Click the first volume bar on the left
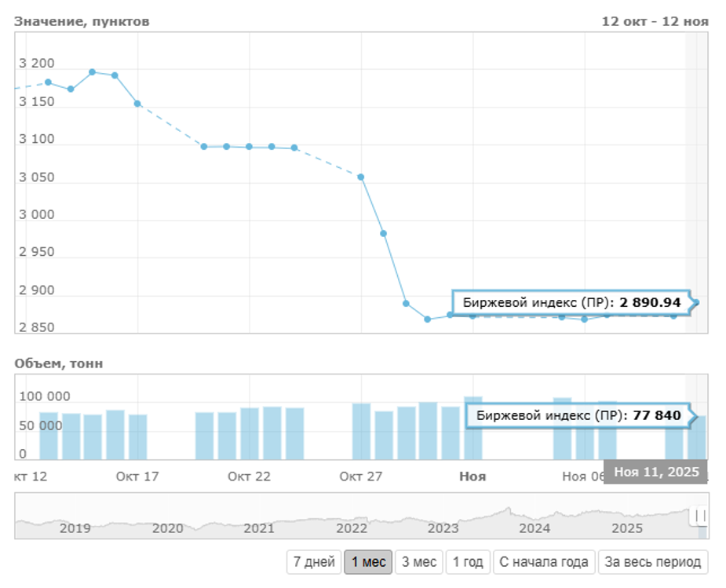 pyautogui.click(x=49, y=436)
